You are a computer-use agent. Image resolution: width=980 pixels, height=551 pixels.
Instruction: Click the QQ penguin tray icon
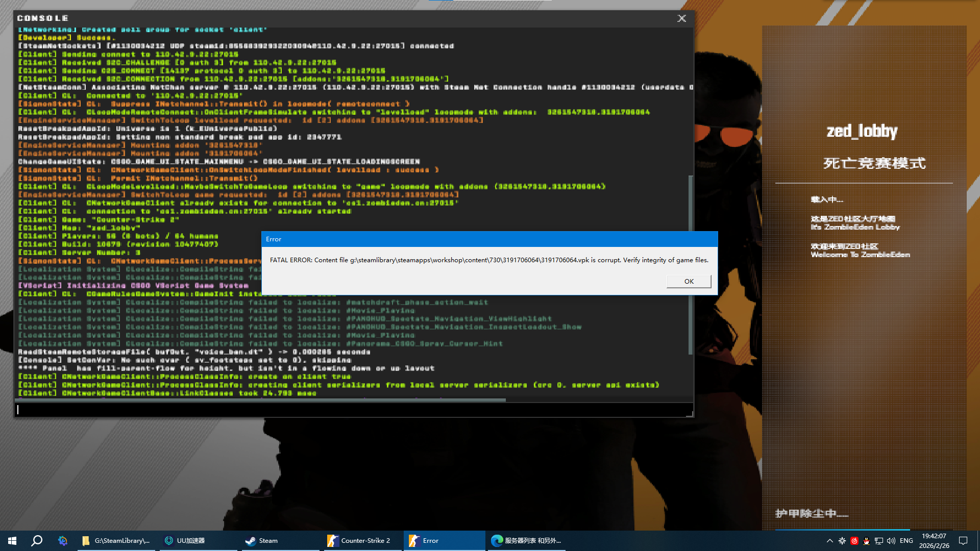point(866,541)
